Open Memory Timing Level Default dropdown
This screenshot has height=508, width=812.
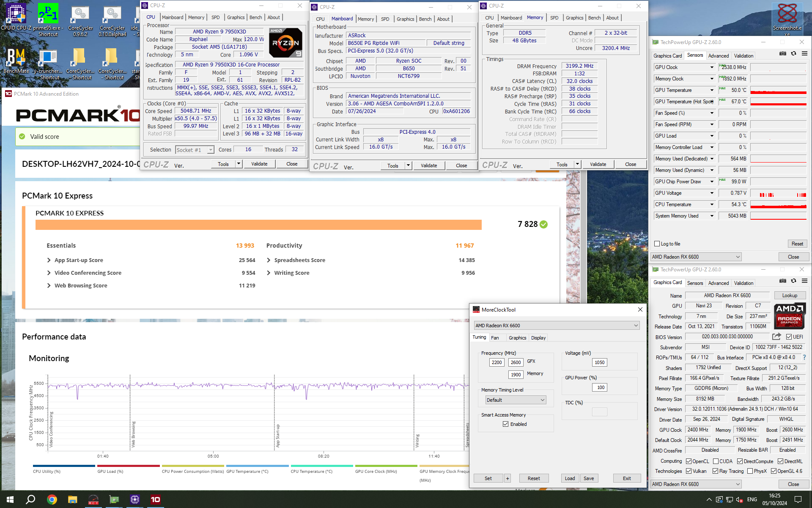516,400
